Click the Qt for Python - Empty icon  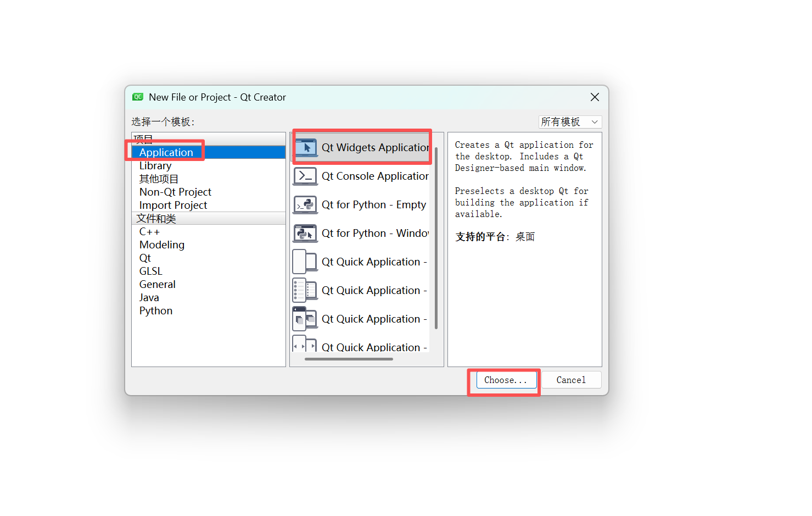pyautogui.click(x=305, y=204)
